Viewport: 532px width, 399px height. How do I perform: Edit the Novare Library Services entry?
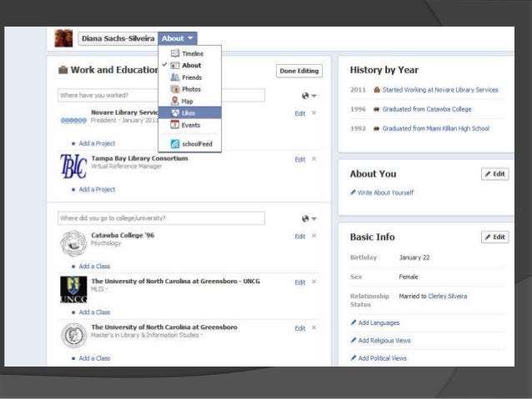(300, 113)
